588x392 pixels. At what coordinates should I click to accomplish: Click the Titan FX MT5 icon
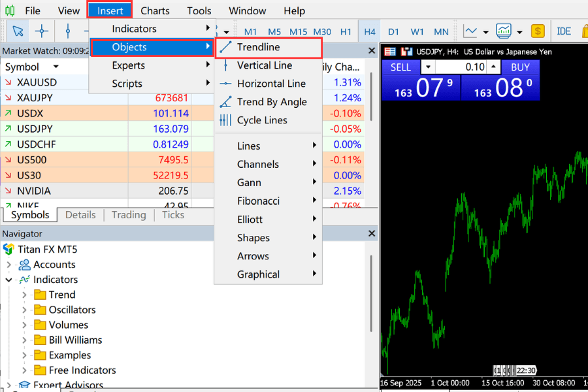(x=8, y=249)
